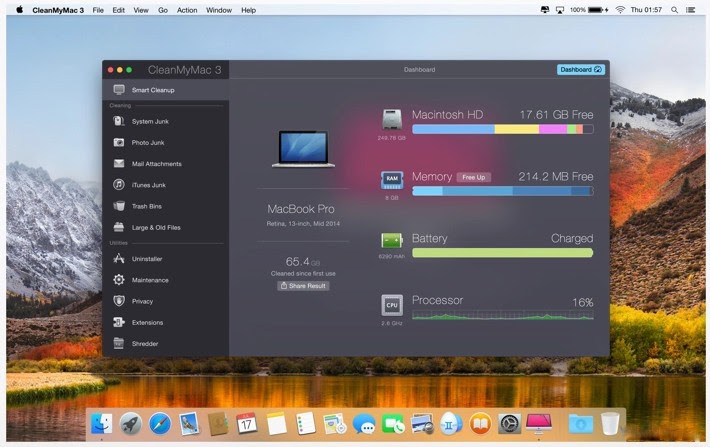Open the Go menu
Viewport: 710px width, 447px height.
pyautogui.click(x=163, y=10)
